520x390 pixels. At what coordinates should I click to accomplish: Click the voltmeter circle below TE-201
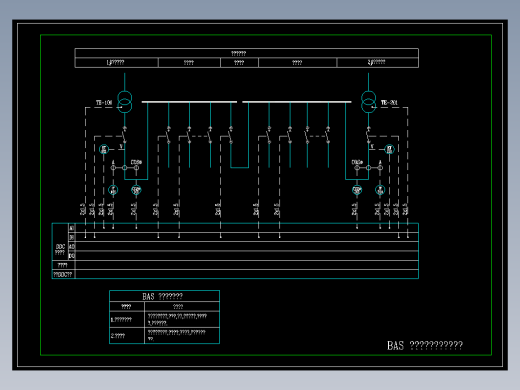pos(389,149)
